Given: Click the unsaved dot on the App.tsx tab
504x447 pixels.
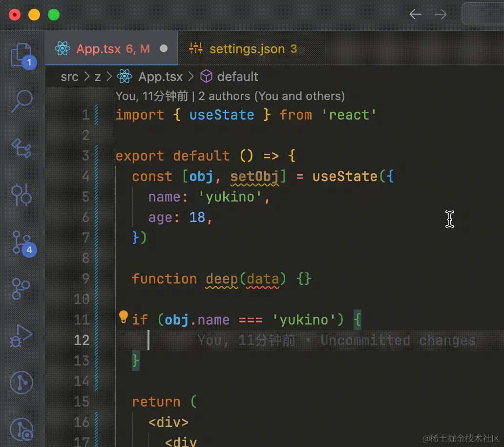Looking at the screenshot, I should pos(164,48).
